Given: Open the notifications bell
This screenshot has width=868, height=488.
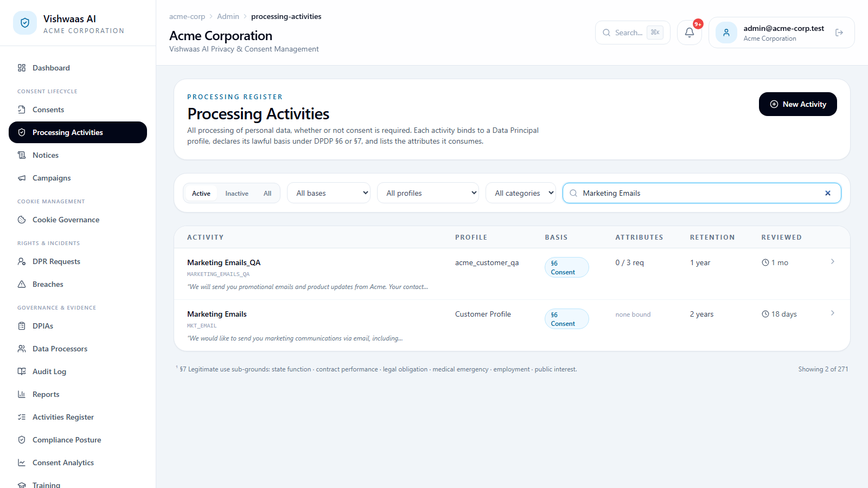Looking at the screenshot, I should pyautogui.click(x=690, y=33).
